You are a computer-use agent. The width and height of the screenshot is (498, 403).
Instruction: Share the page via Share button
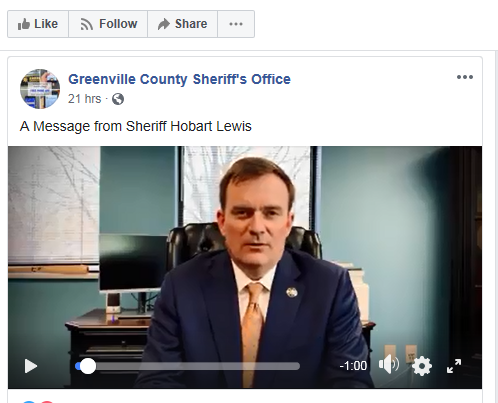[x=182, y=24]
